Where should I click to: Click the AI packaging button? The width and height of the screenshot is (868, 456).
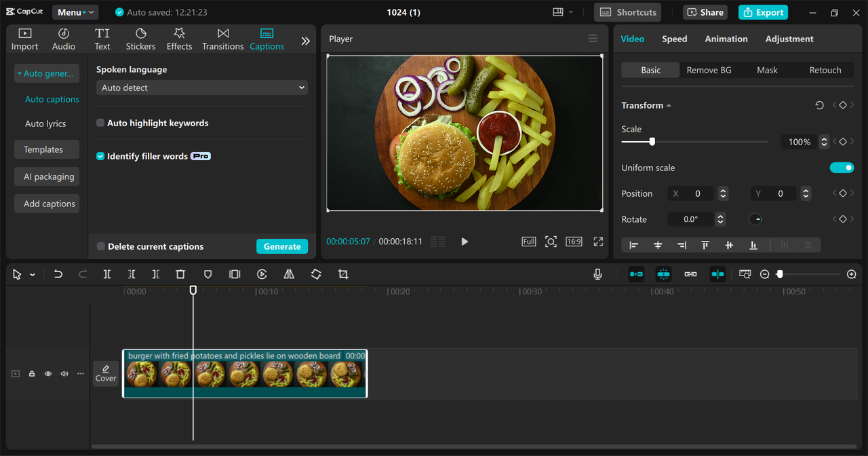pos(47,176)
